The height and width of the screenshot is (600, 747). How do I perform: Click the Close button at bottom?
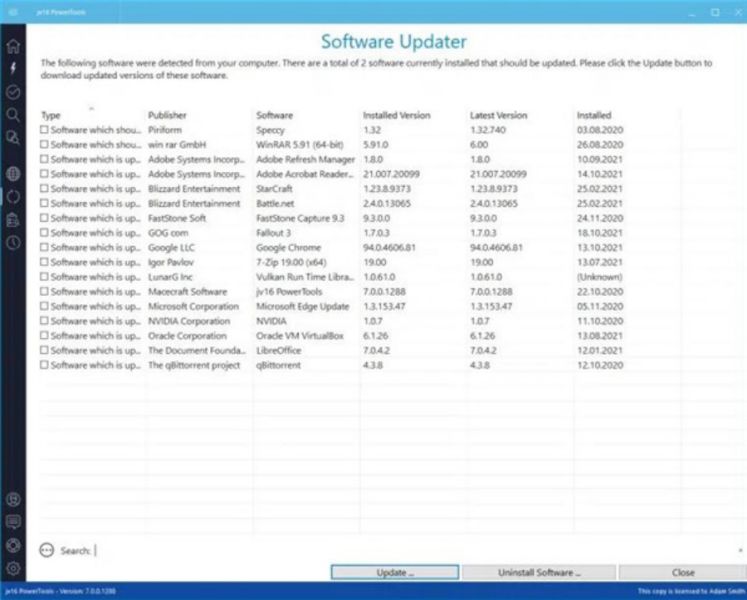[683, 572]
